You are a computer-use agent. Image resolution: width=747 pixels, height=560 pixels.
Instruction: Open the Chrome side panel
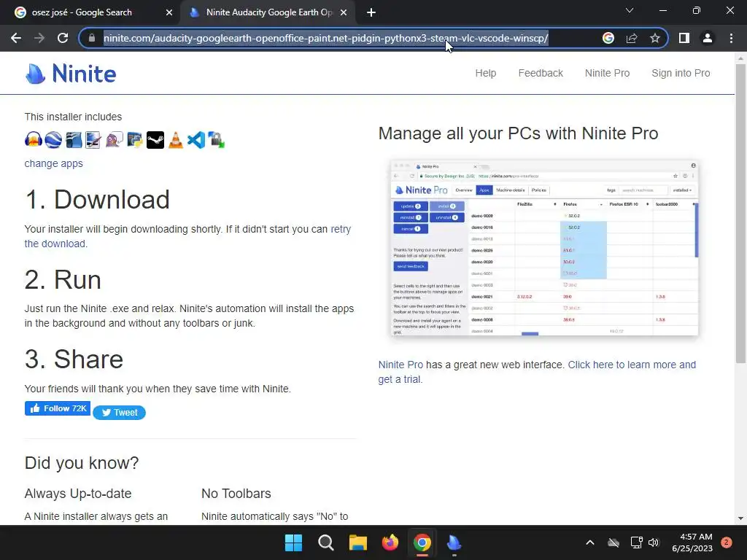pos(684,38)
